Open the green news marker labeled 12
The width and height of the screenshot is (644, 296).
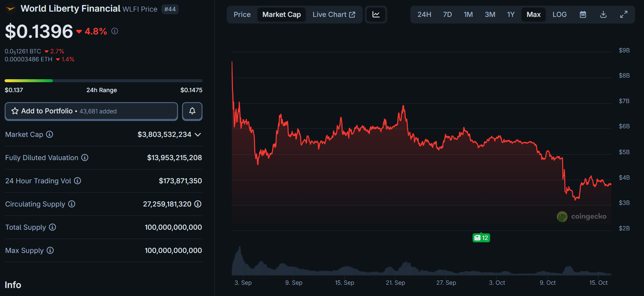click(x=481, y=238)
